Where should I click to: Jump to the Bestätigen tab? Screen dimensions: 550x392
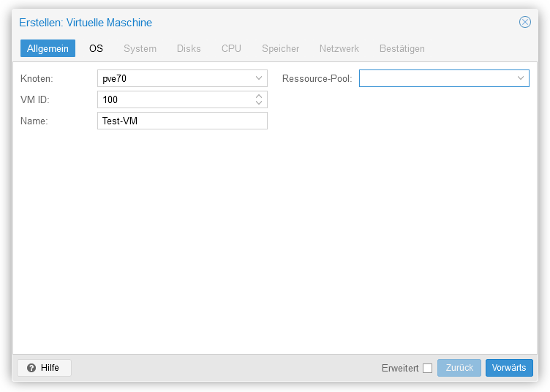click(x=402, y=48)
